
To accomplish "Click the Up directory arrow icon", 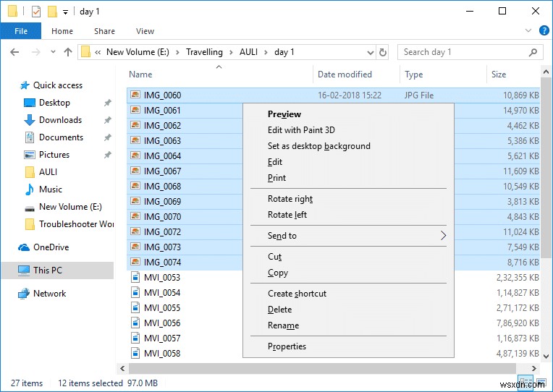I will (x=68, y=52).
